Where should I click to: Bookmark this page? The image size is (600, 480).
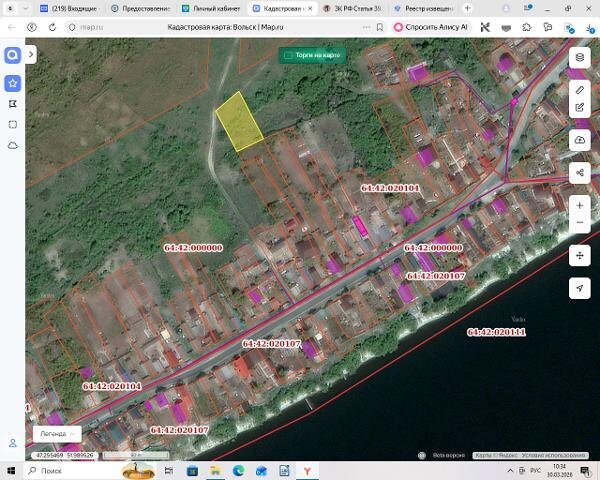[x=380, y=27]
